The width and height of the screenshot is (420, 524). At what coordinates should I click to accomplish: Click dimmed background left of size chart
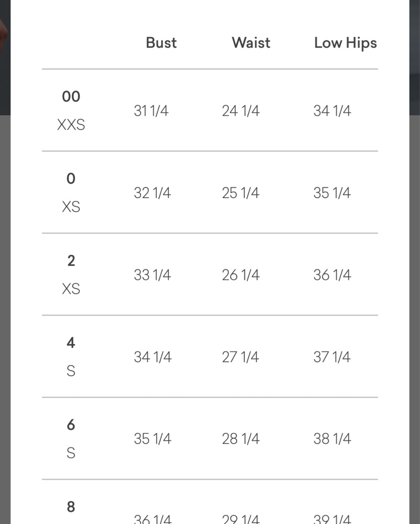[x=5, y=314]
